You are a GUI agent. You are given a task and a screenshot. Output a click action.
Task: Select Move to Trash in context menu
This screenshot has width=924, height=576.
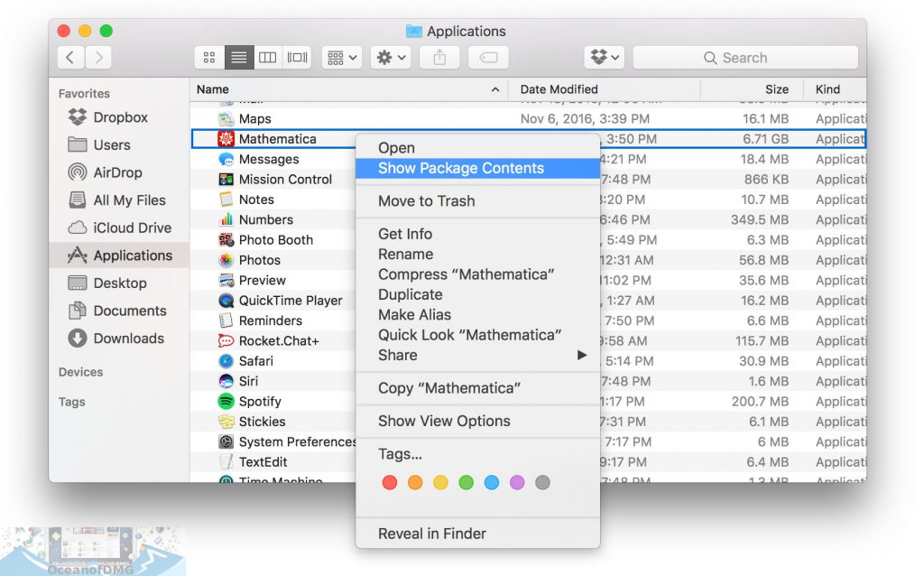tap(426, 201)
